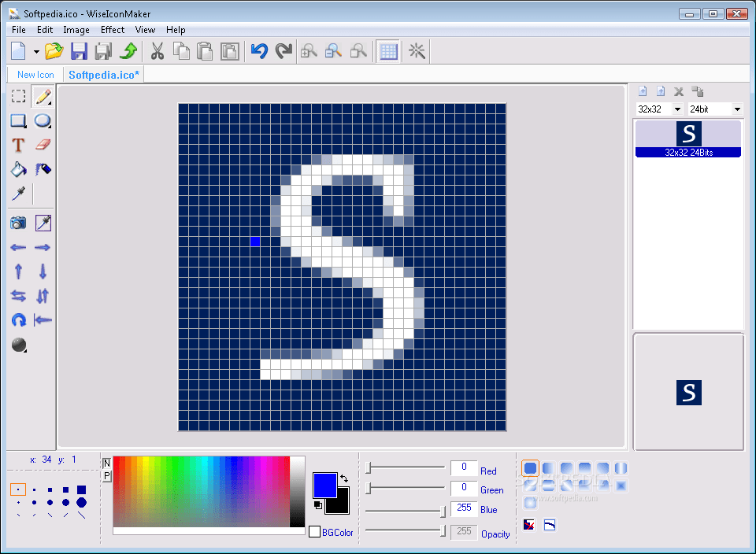Open a file with folder icon

pos(54,51)
